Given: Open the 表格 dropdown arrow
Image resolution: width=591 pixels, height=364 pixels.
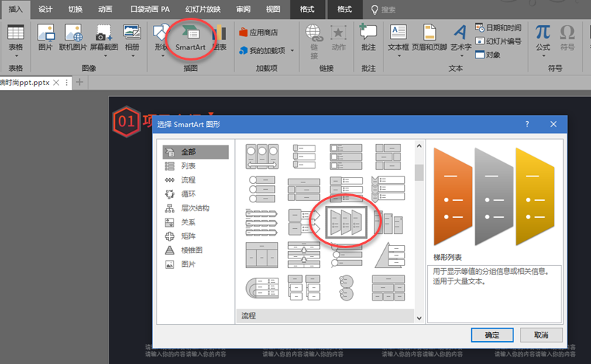Looking at the screenshot, I should [16, 56].
